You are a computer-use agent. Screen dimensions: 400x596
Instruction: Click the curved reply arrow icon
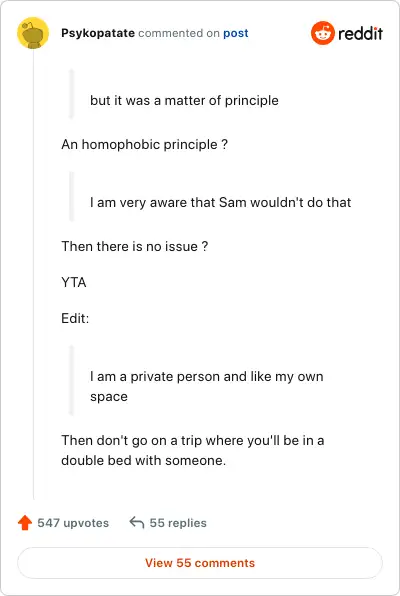tap(137, 522)
